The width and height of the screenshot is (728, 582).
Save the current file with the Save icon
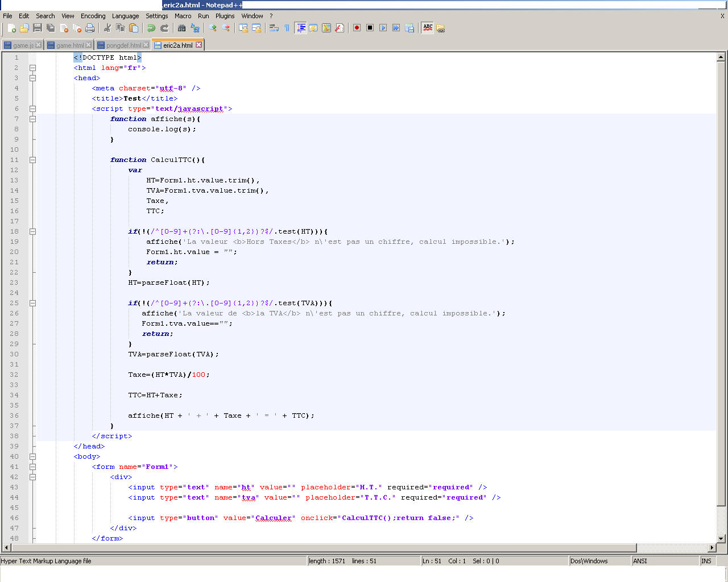[38, 28]
